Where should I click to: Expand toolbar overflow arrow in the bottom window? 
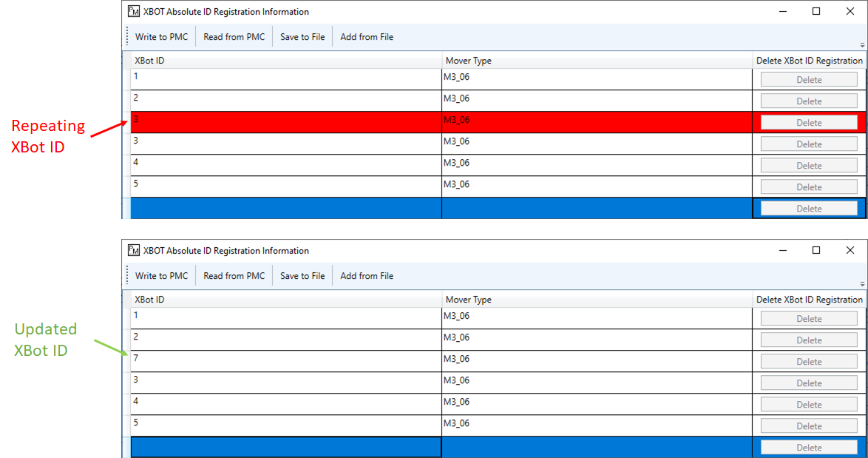(862, 284)
